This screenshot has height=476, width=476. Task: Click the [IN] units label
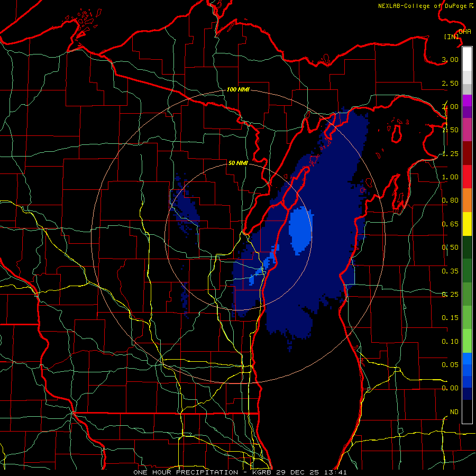[452, 36]
